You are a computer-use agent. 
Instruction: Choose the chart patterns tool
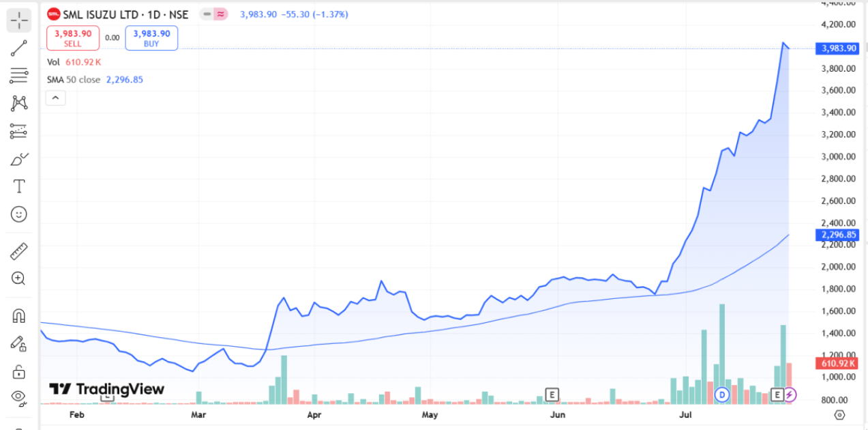tap(19, 103)
